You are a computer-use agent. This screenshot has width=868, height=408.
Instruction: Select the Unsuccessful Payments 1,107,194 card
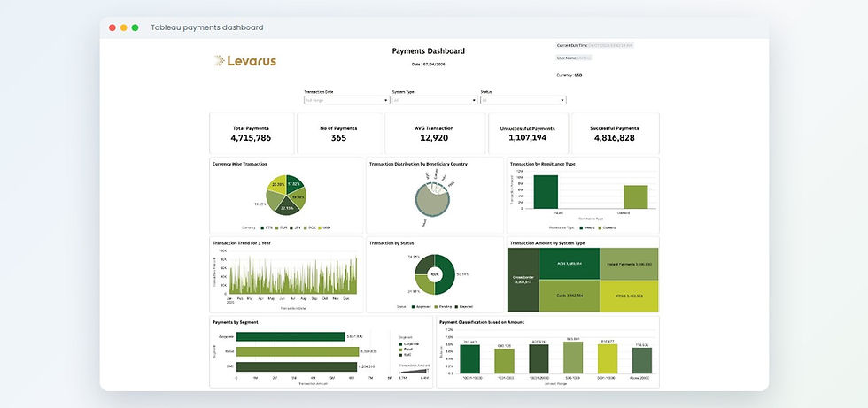528,134
